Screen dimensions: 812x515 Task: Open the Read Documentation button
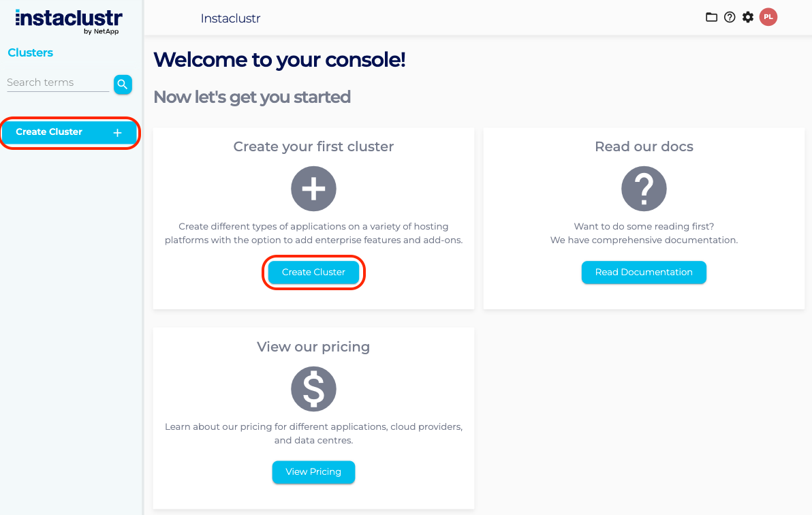644,272
